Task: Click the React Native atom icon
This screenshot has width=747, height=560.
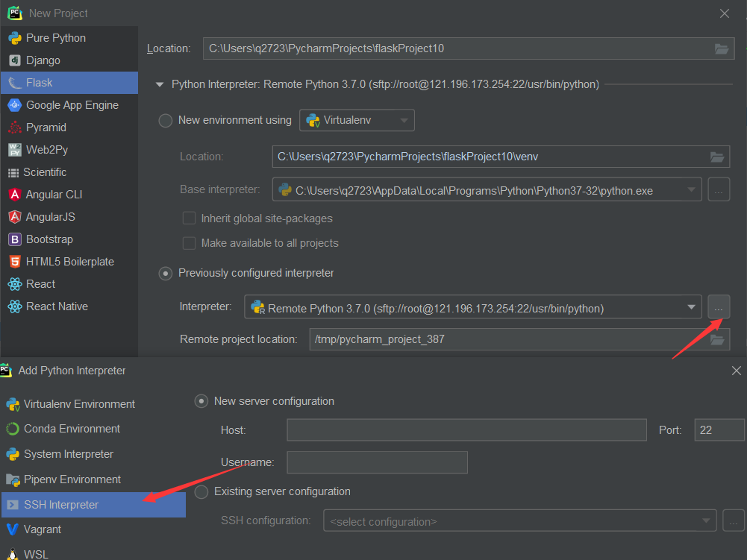Action: (15, 306)
